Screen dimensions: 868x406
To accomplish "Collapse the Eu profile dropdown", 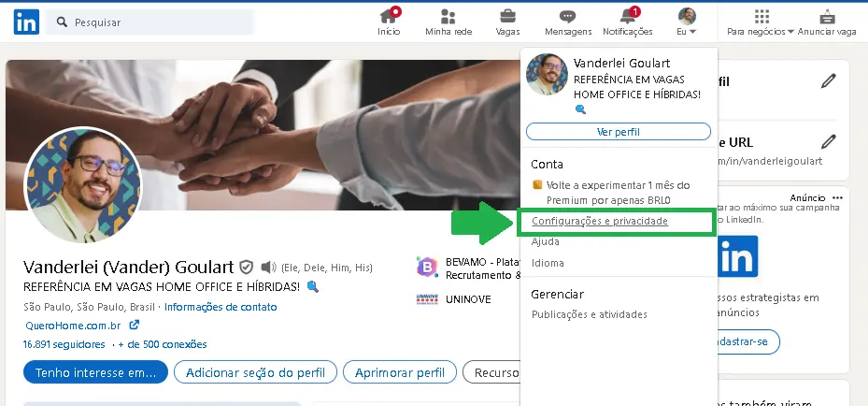I will coord(687,22).
